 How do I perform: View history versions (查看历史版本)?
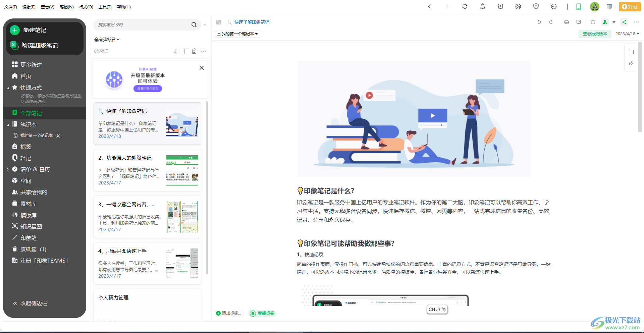[595, 34]
